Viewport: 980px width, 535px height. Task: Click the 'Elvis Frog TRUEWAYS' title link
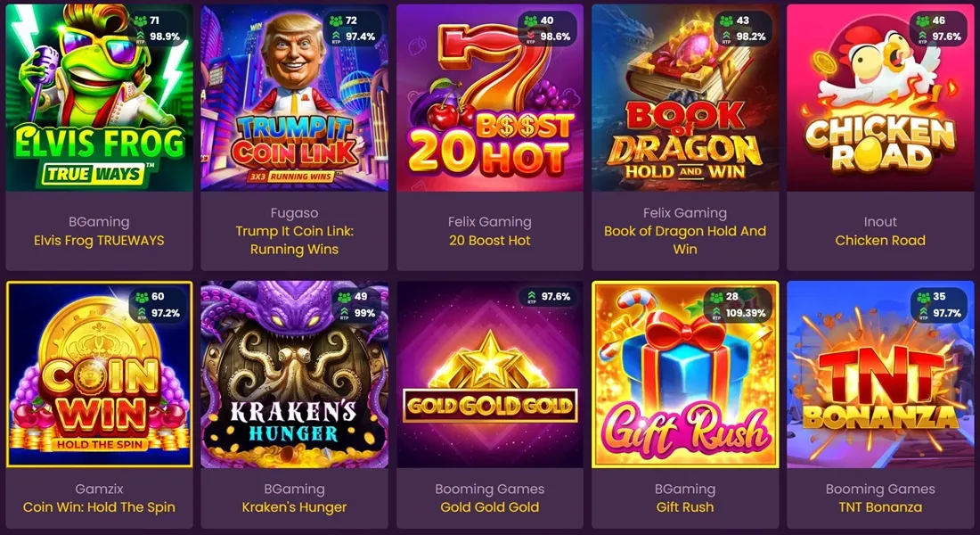(x=100, y=240)
